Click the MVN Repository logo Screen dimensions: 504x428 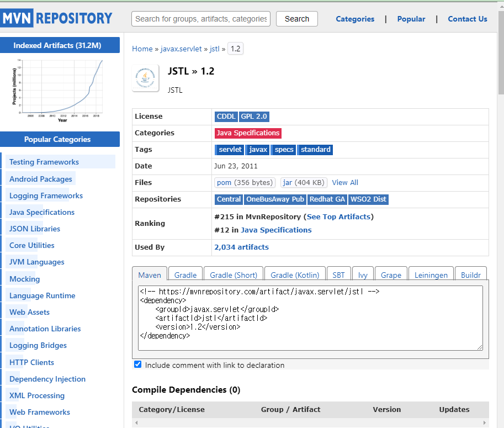56,18
